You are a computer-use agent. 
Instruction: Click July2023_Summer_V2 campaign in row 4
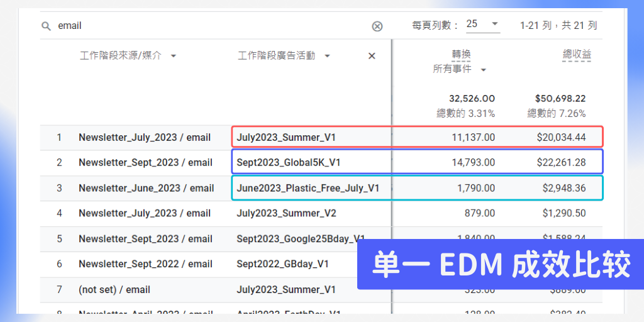tap(286, 213)
